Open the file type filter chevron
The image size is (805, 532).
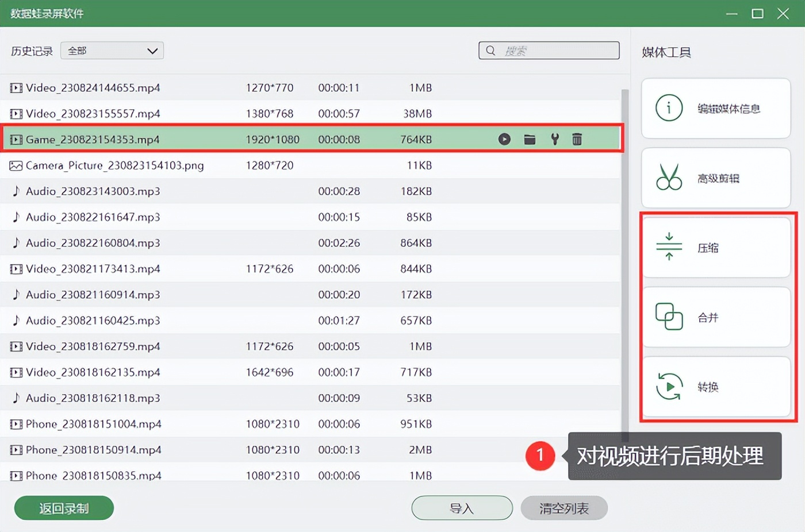tap(152, 51)
